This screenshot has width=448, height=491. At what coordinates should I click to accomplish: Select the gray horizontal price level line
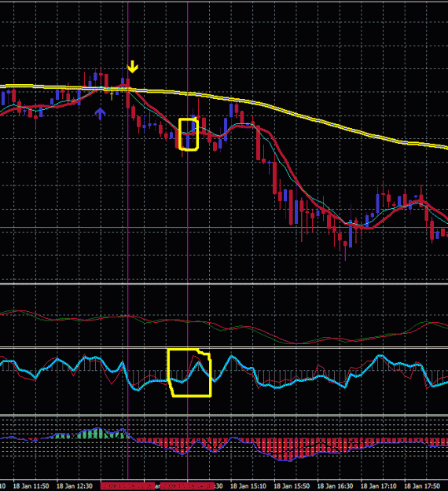224,227
